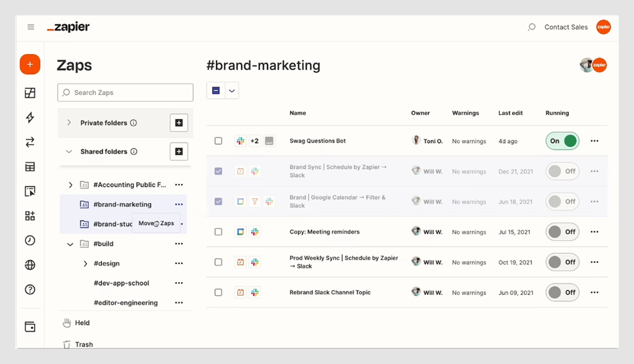This screenshot has height=364, width=634.
Task: Open Zaps via lightning bolt icon
Action: [x=30, y=118]
